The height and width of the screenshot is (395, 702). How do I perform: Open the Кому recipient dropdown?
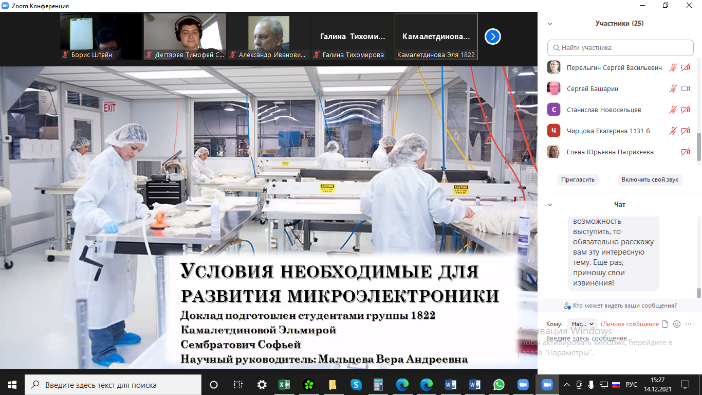click(582, 324)
